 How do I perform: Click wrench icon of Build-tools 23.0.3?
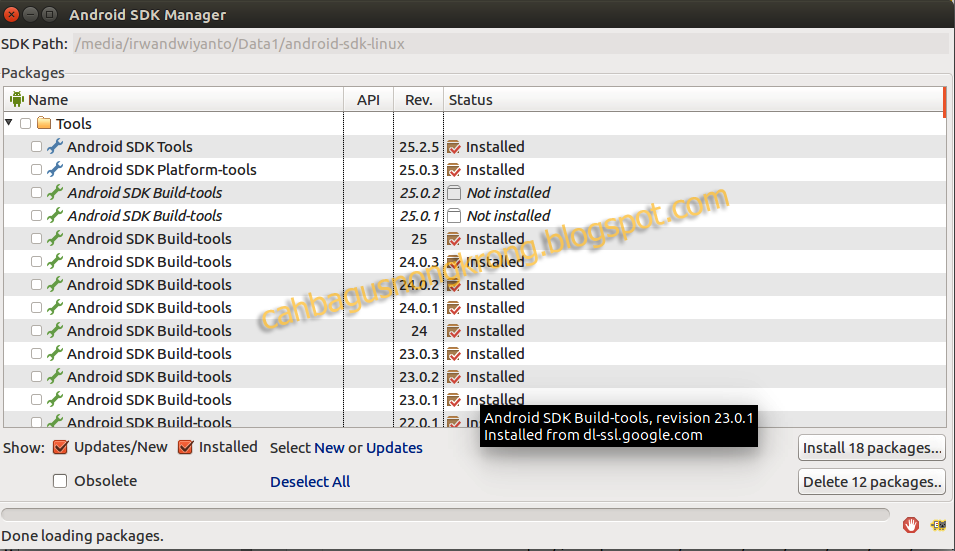55,354
